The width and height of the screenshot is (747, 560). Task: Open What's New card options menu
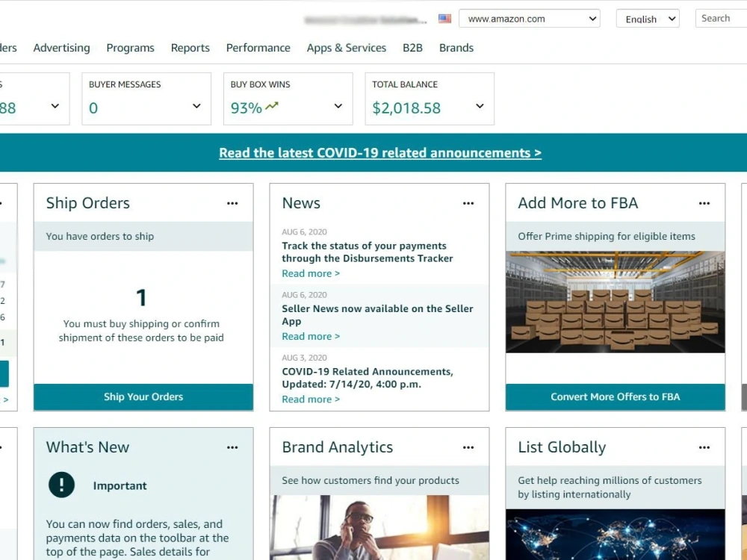232,447
